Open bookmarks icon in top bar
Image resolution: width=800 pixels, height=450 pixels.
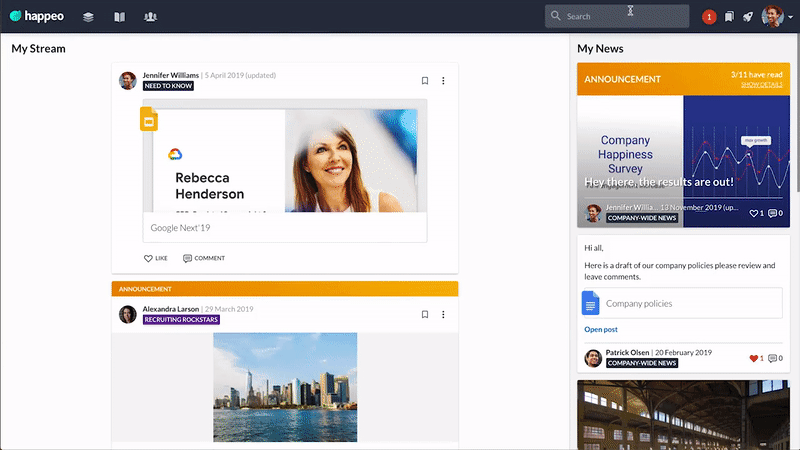coord(729,17)
